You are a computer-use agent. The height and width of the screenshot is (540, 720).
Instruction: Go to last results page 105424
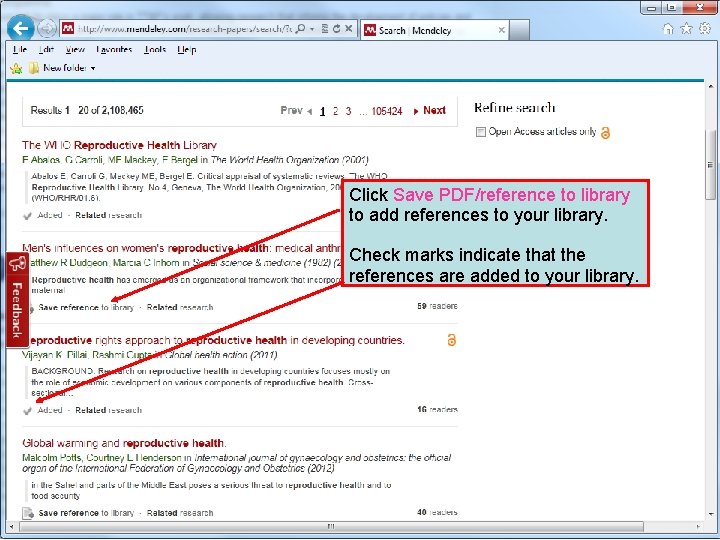pyautogui.click(x=387, y=111)
